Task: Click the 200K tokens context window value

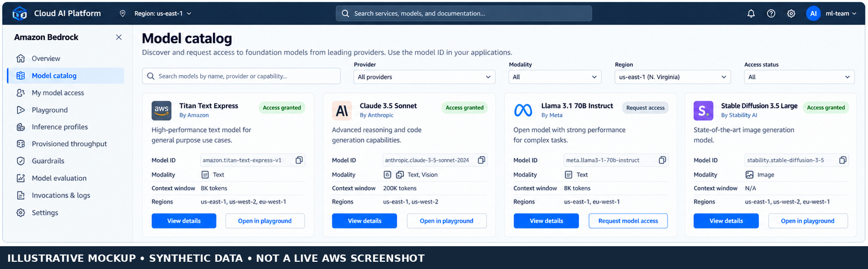Action: pyautogui.click(x=400, y=188)
